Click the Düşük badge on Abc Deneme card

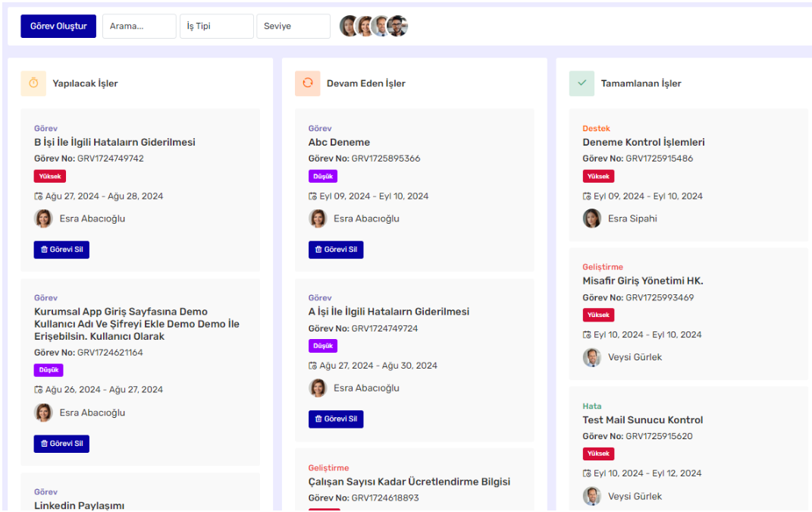click(323, 176)
